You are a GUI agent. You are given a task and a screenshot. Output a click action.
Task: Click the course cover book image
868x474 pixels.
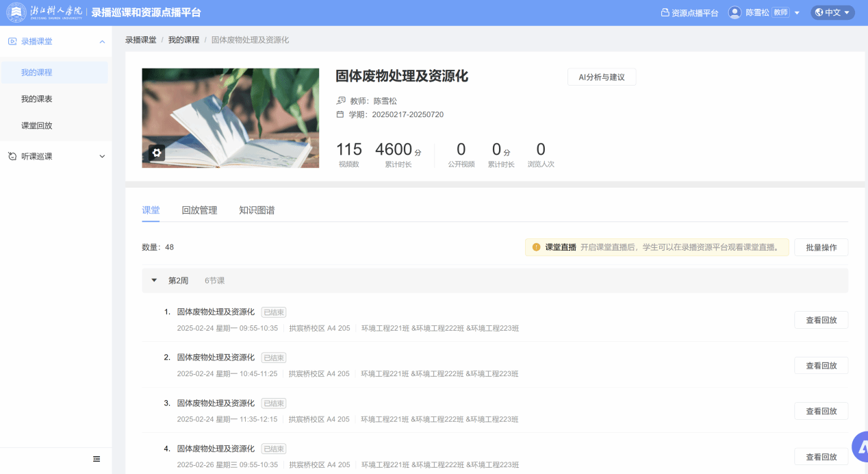pos(230,118)
